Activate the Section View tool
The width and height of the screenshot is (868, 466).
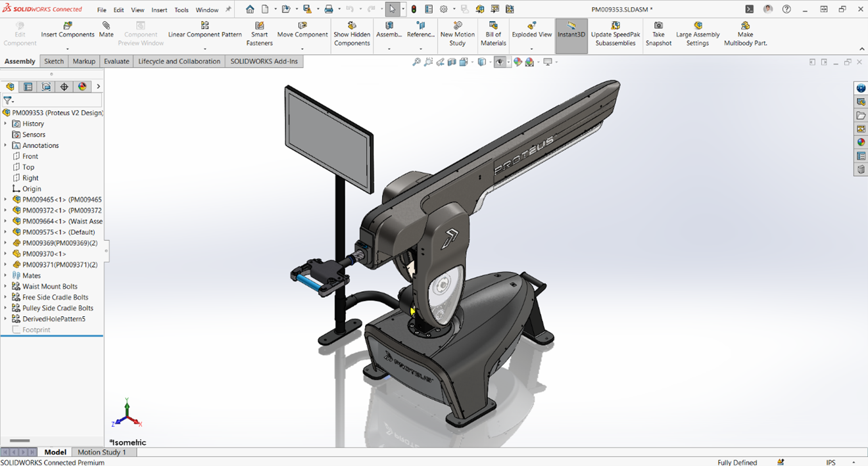coord(452,62)
